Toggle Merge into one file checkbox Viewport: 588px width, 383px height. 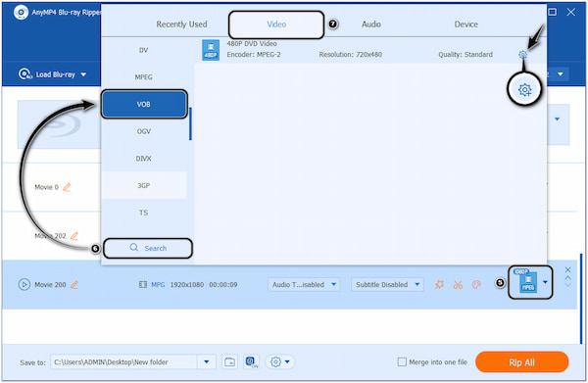tap(402, 362)
